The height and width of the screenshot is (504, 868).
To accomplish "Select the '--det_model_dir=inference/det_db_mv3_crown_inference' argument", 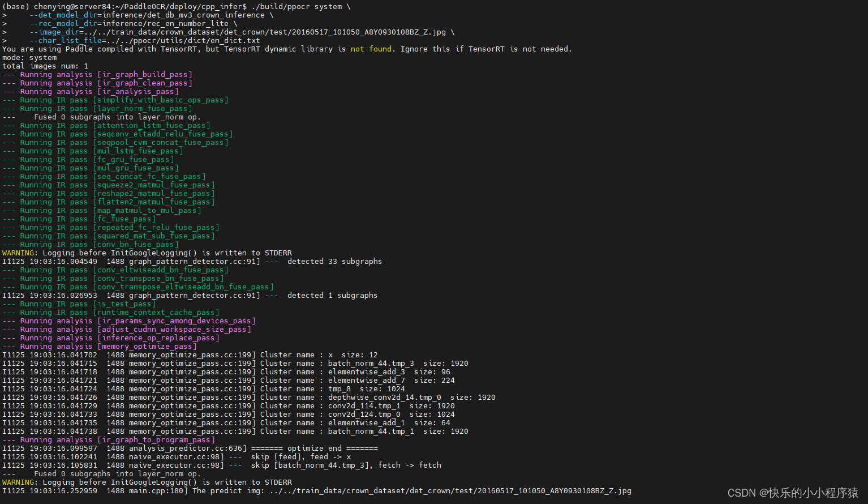I will click(147, 15).
